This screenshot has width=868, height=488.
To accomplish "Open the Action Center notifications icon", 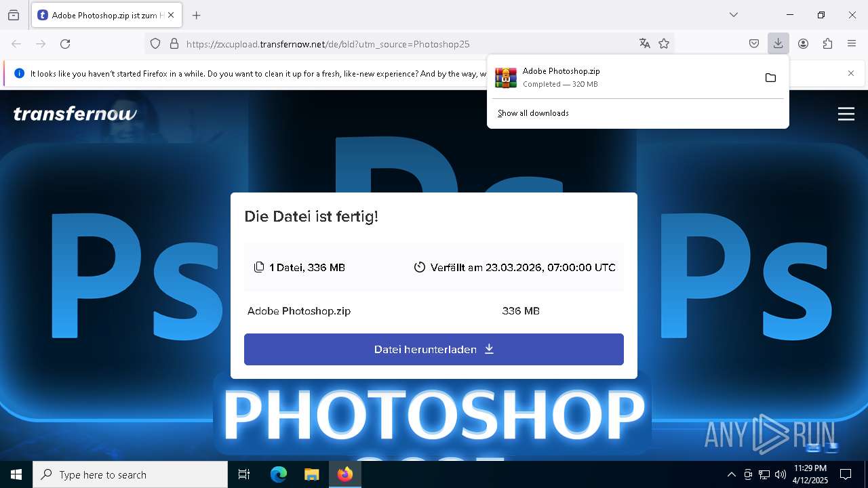I will [846, 474].
